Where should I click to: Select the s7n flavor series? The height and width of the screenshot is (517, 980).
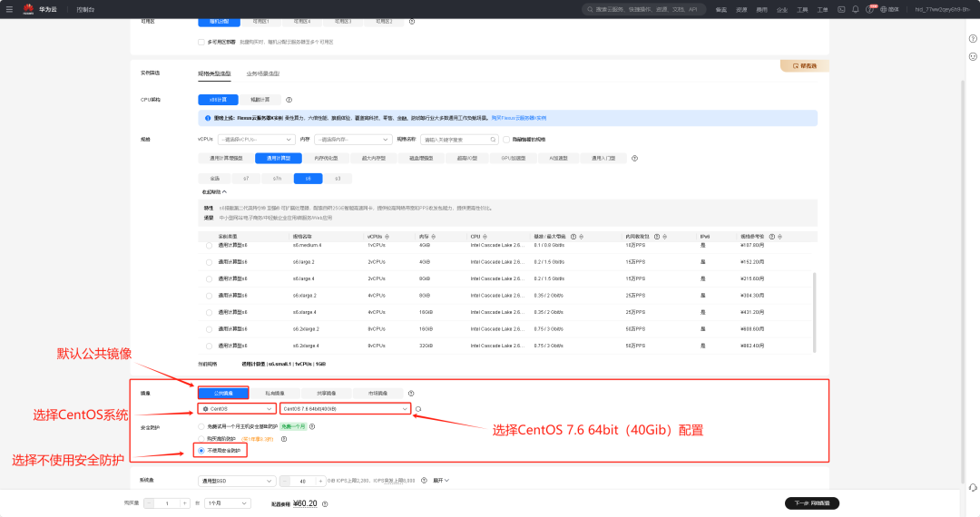click(x=277, y=179)
